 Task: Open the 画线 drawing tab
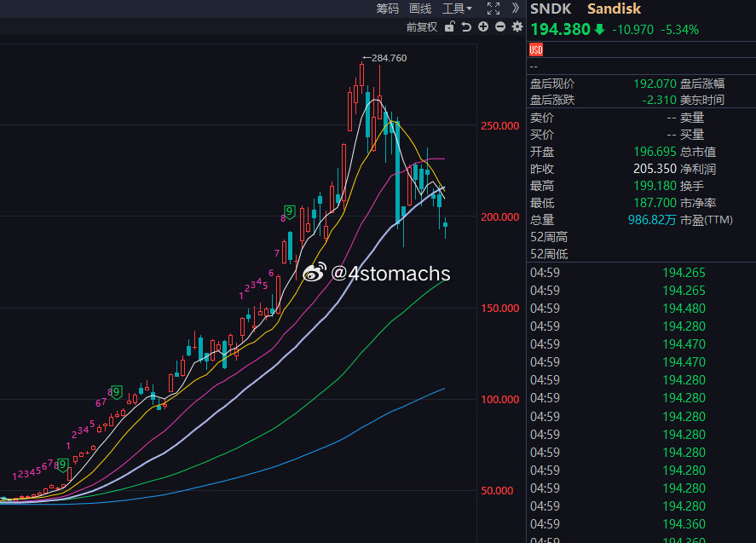(420, 9)
